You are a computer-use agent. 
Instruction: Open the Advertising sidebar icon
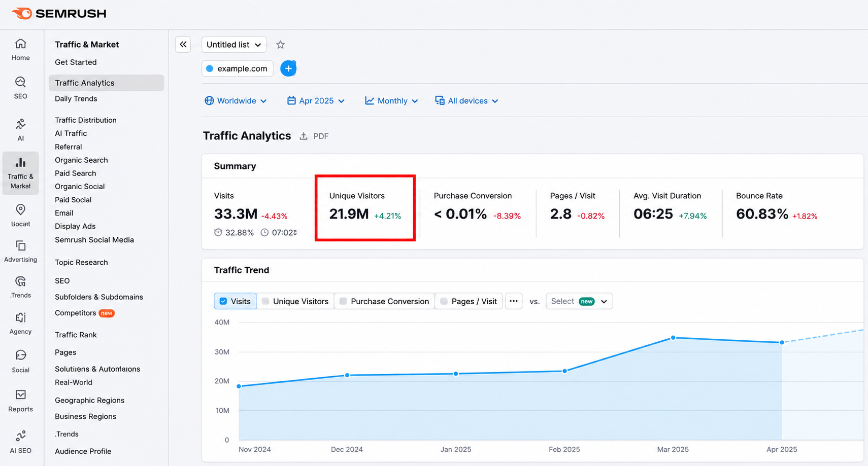coord(20,246)
